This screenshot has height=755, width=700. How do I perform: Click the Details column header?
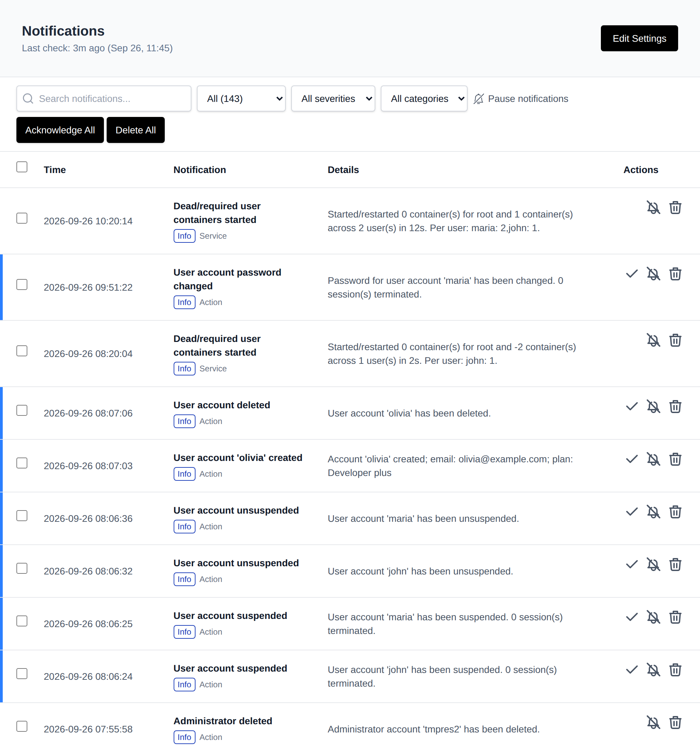click(343, 170)
